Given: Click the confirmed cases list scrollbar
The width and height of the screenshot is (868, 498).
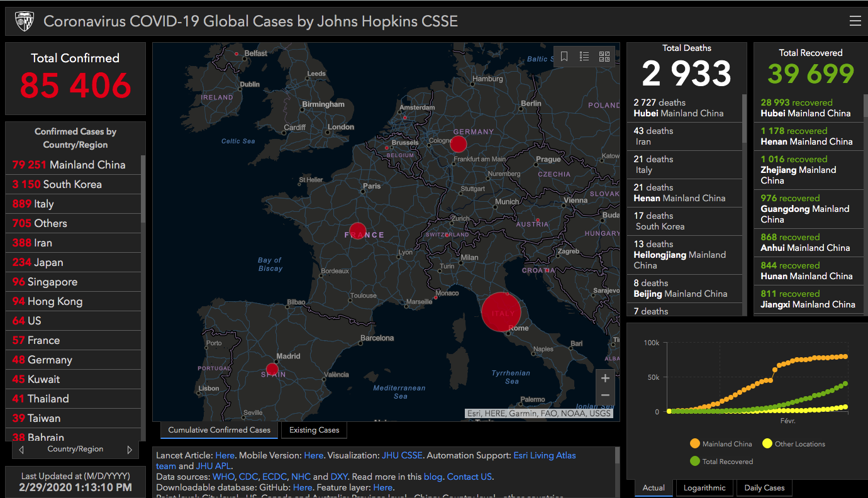Looking at the screenshot, I should pyautogui.click(x=143, y=189).
